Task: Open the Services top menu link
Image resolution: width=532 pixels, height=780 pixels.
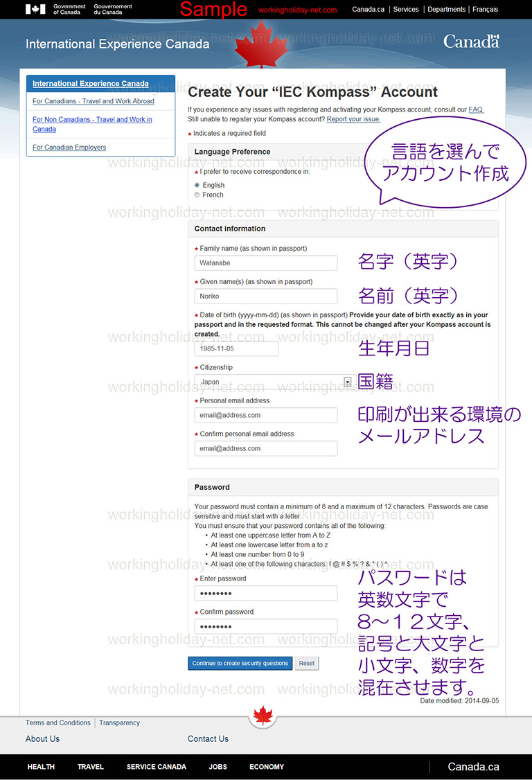Action: point(406,10)
